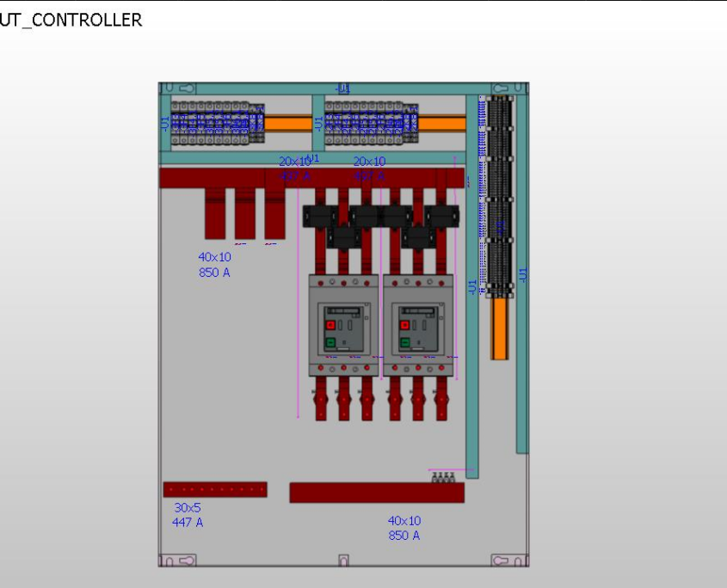This screenshot has height=588, width=727.
Task: Click the top mounting slot of the enclosure
Action: (185, 86)
